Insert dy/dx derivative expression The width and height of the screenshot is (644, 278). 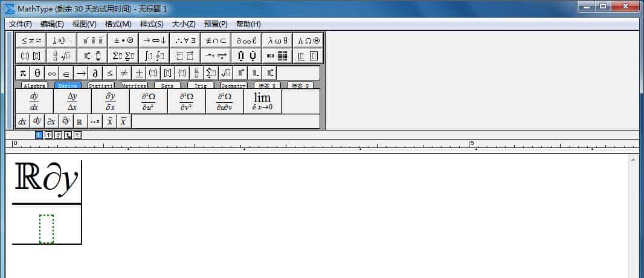tap(34, 102)
